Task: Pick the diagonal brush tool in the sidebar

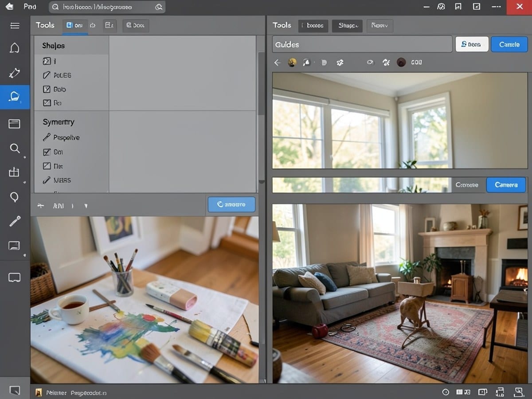Action: coord(15,221)
